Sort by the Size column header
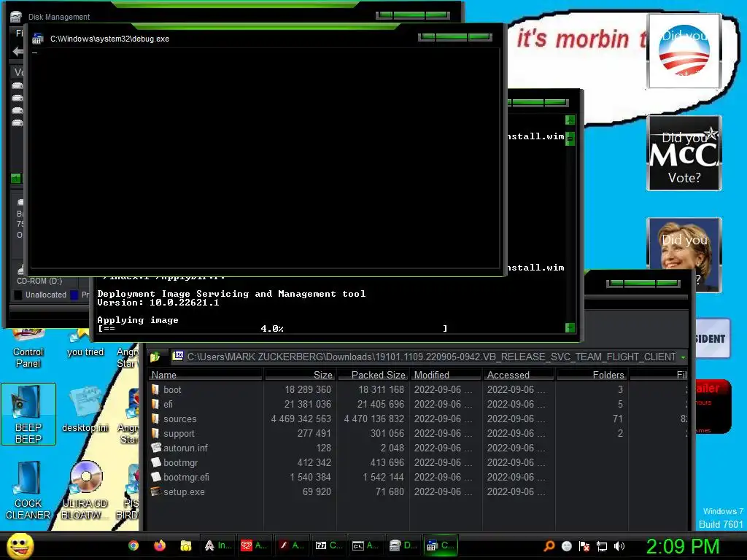 (x=300, y=375)
